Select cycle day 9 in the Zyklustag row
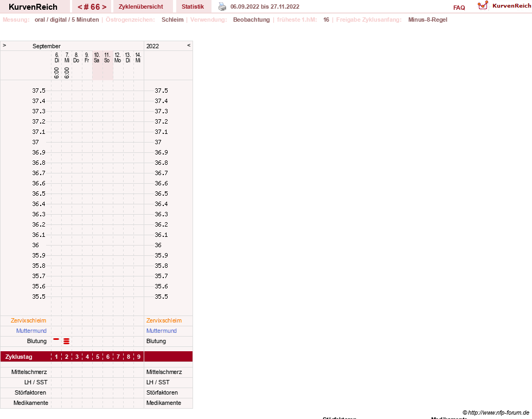The height and width of the screenshot is (419, 532). coord(139,357)
